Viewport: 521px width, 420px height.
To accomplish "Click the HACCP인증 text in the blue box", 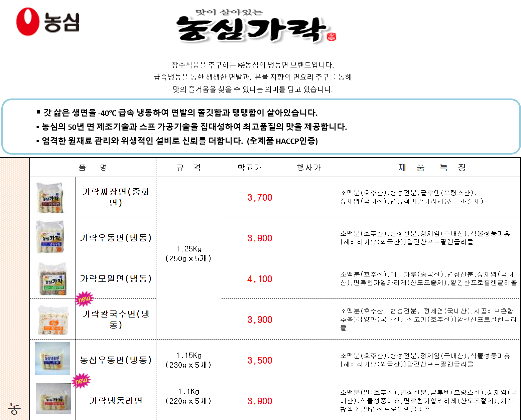I will click(x=296, y=141).
